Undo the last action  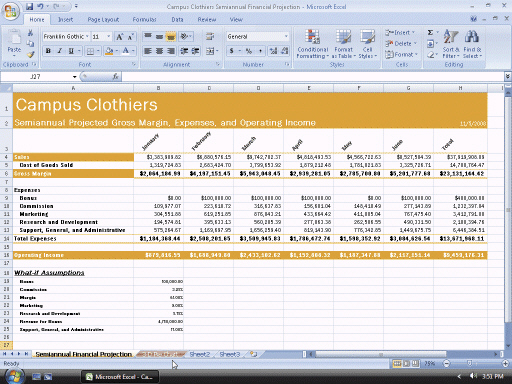[40, 6]
